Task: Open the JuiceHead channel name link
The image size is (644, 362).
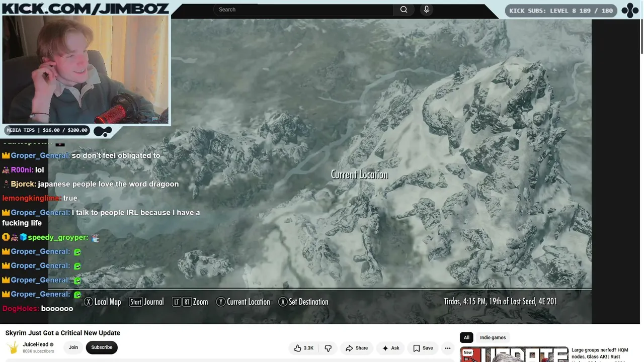Action: click(36, 345)
